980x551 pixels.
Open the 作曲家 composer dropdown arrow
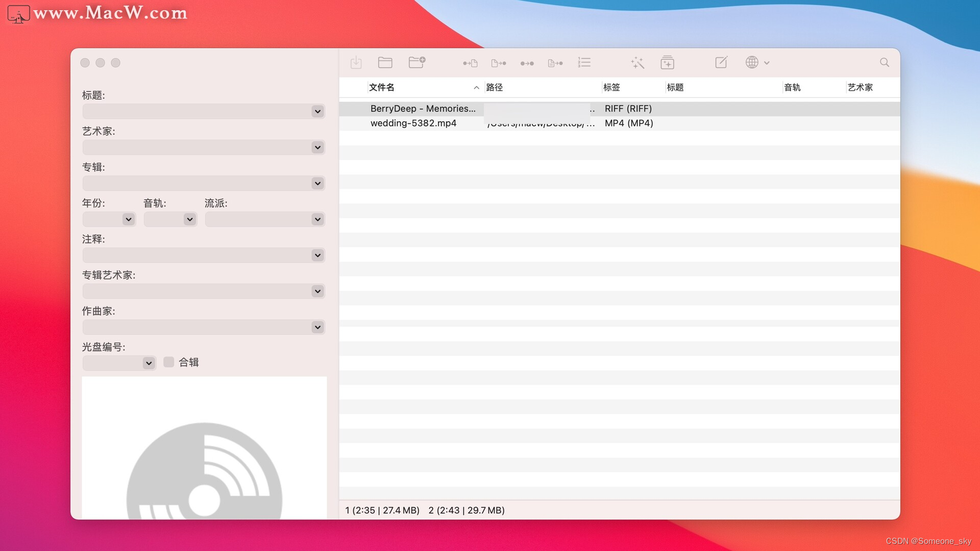[x=317, y=327]
